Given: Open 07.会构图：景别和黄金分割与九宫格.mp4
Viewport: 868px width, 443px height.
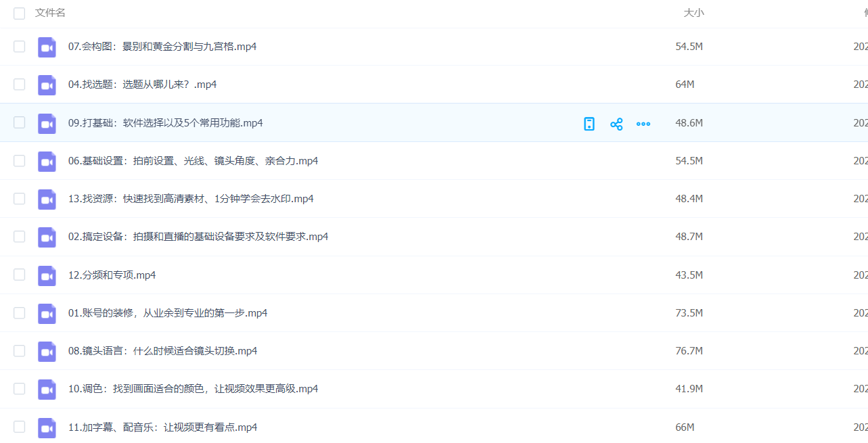Looking at the screenshot, I should coord(162,47).
